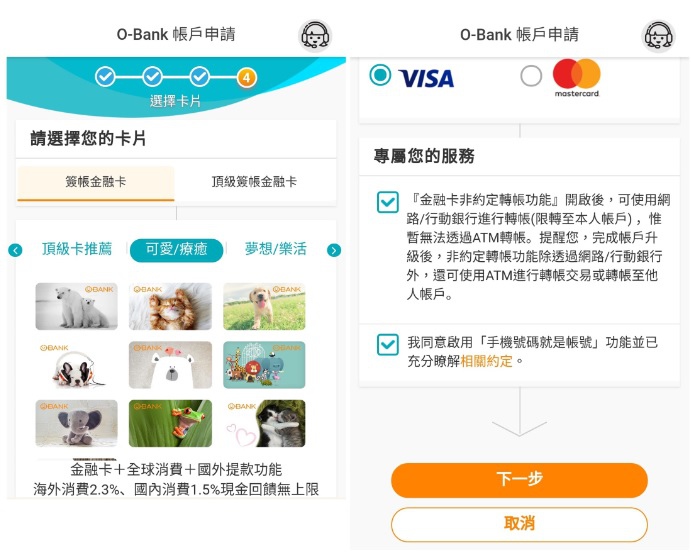The height and width of the screenshot is (552, 691).
Task: Tap the first completed step checkmark circle
Action: pos(105,77)
